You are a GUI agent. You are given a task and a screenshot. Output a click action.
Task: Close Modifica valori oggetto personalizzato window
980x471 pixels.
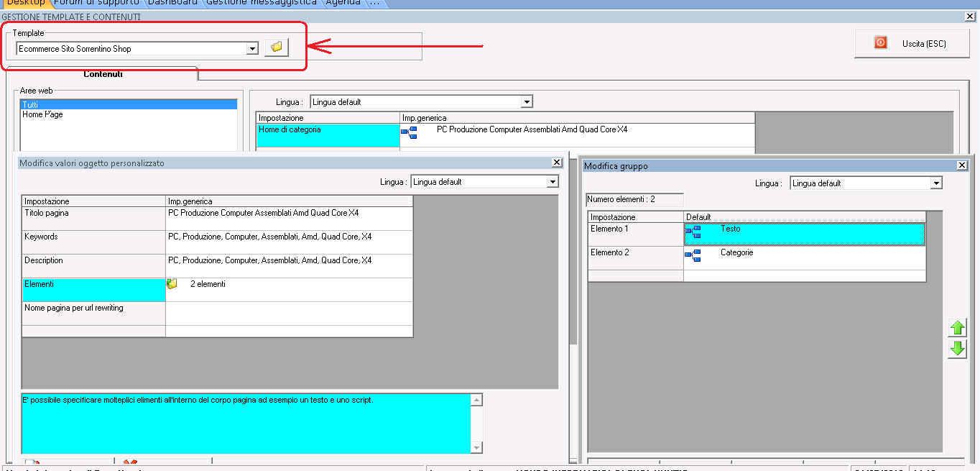pos(556,163)
